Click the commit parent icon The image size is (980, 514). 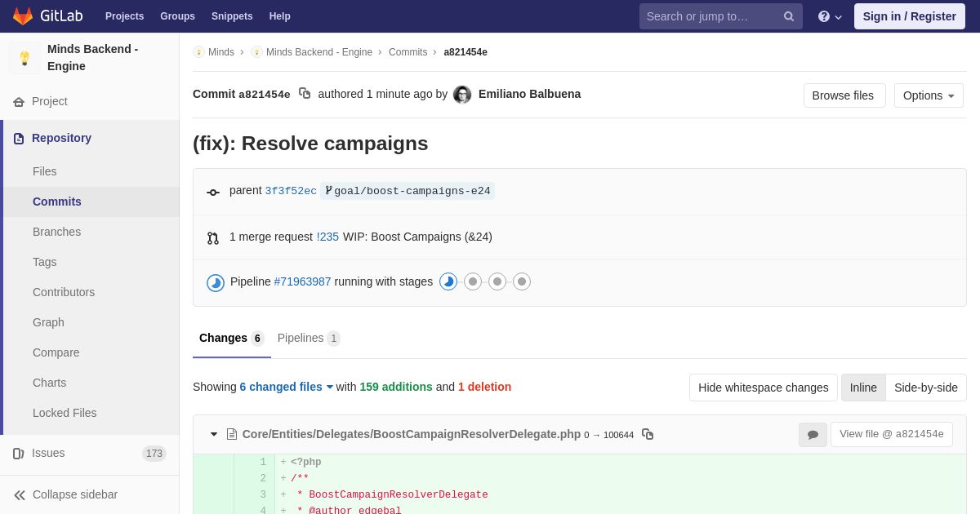pyautogui.click(x=213, y=193)
